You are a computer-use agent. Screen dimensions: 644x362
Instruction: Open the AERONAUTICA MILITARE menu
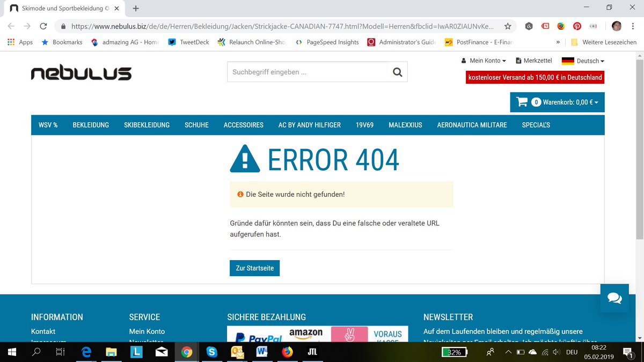pyautogui.click(x=472, y=125)
